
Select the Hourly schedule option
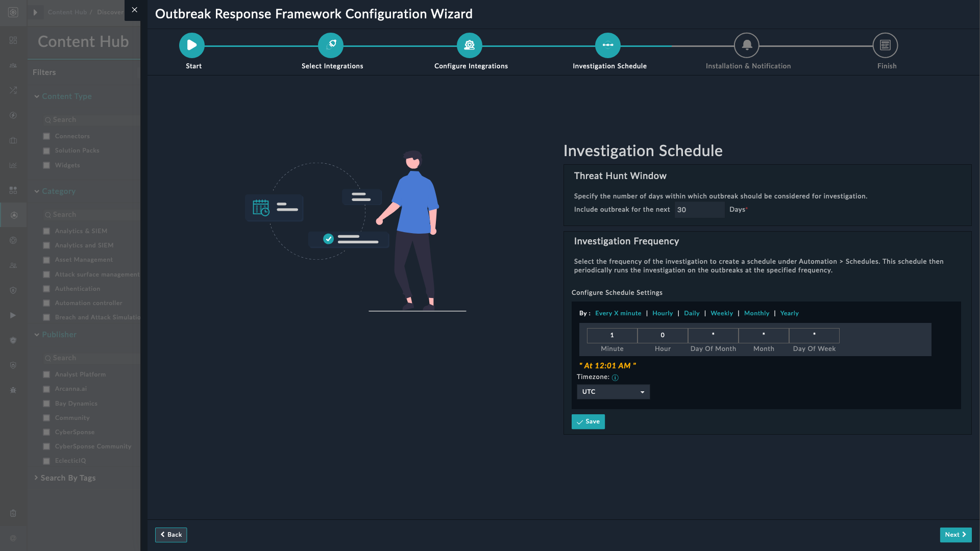click(x=663, y=313)
